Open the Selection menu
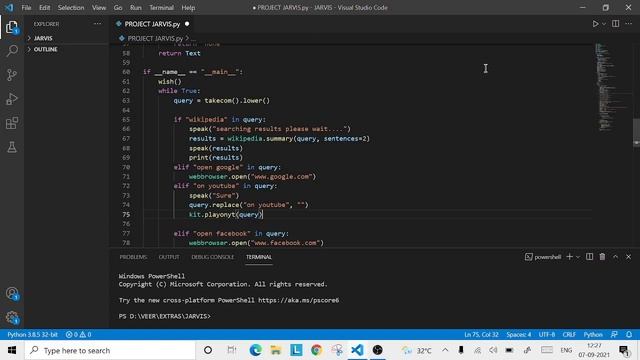The width and height of the screenshot is (640, 360). point(71,8)
